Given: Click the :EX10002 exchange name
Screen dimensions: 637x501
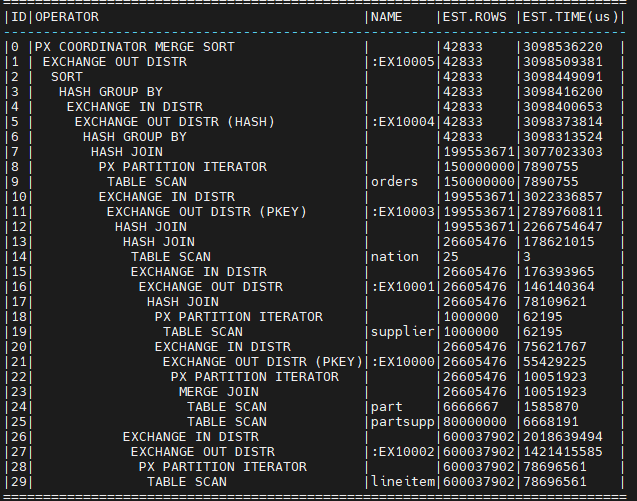Looking at the screenshot, I should click(403, 452).
